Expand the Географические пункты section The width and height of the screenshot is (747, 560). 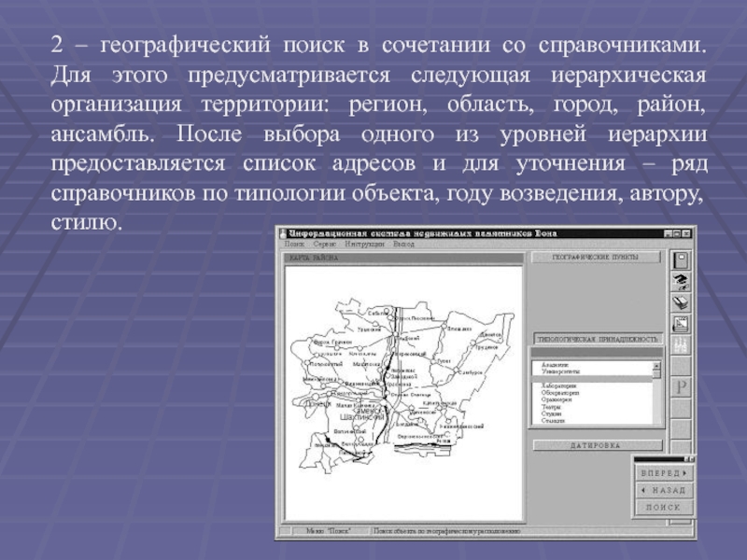click(596, 257)
